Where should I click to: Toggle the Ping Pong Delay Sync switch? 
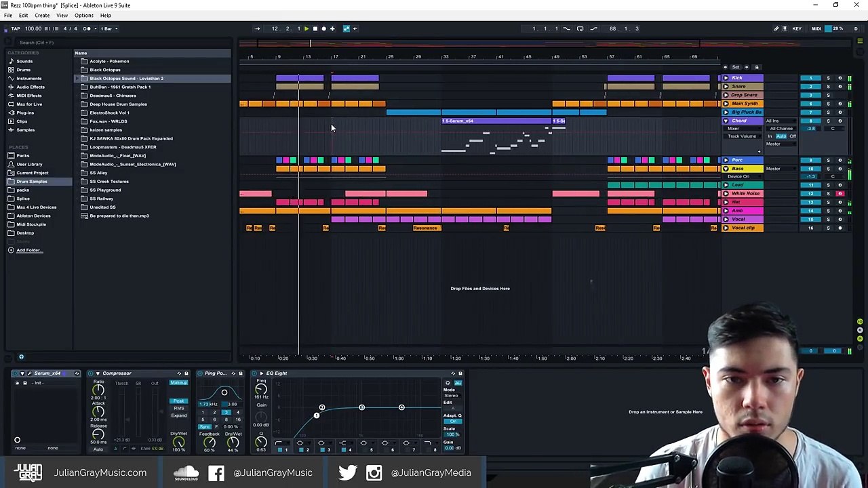pyautogui.click(x=204, y=427)
